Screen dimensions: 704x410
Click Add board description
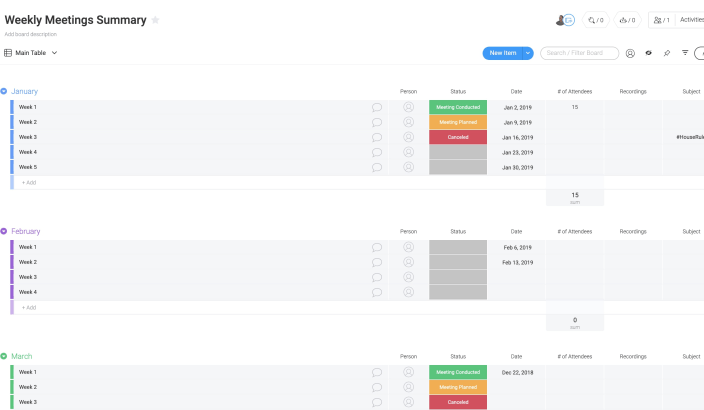(x=31, y=34)
